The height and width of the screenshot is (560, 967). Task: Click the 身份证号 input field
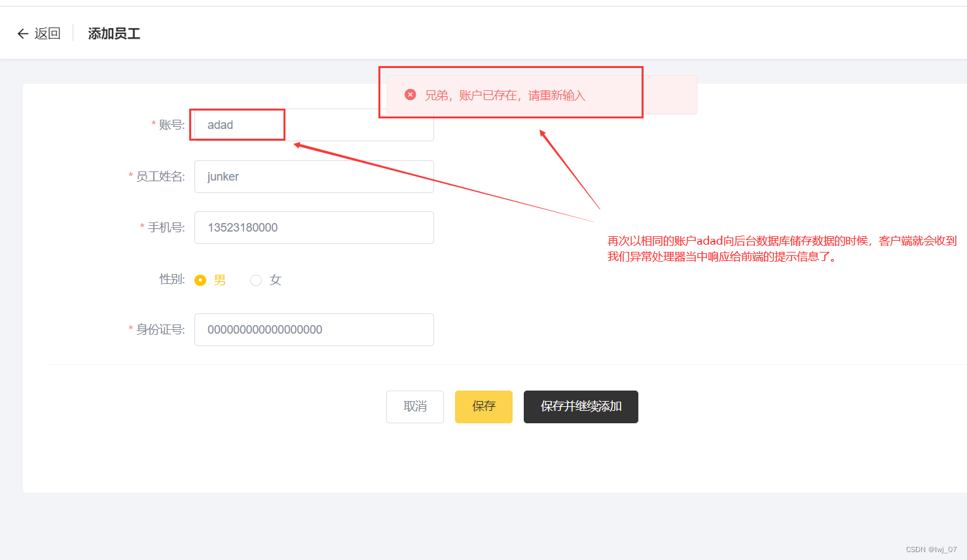[x=314, y=330]
